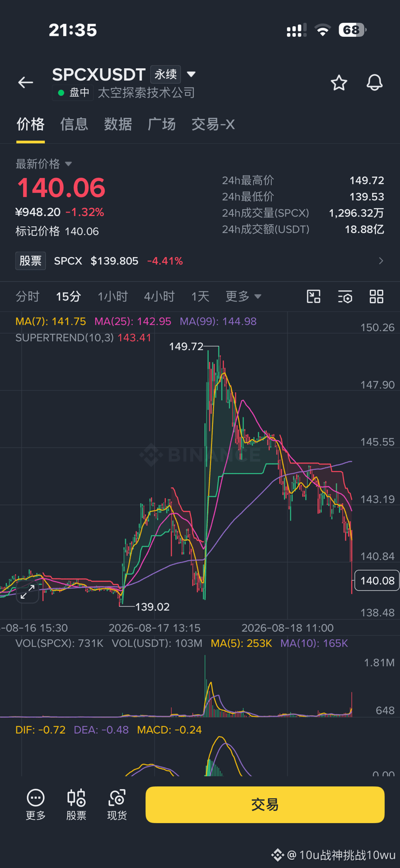Open the grid layout icon
The height and width of the screenshot is (868, 400).
pos(376,296)
